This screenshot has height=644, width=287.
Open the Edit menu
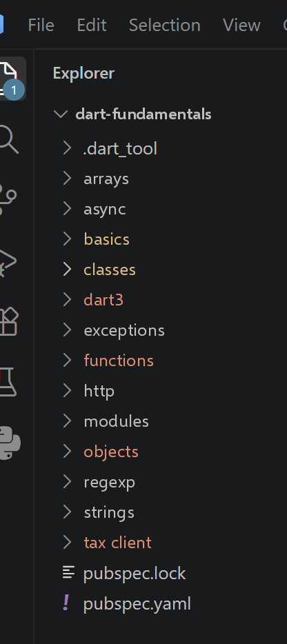(x=92, y=26)
